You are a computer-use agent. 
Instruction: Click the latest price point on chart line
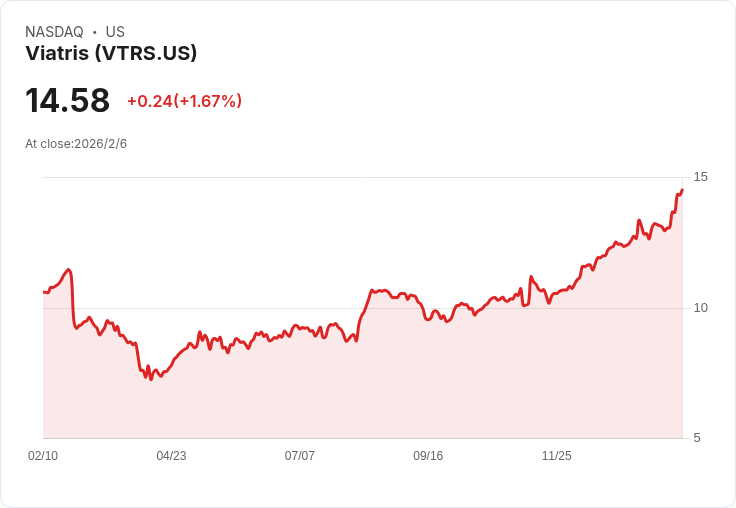pos(682,190)
